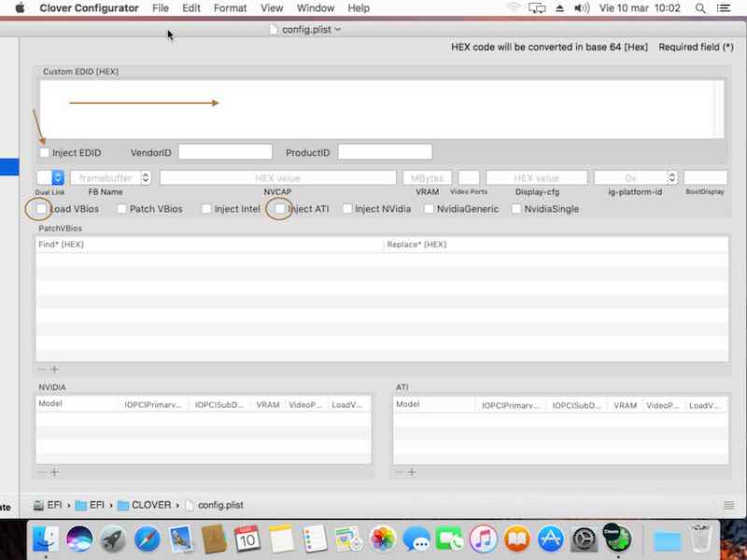
Task: Open Messages app in Dock
Action: (416, 539)
